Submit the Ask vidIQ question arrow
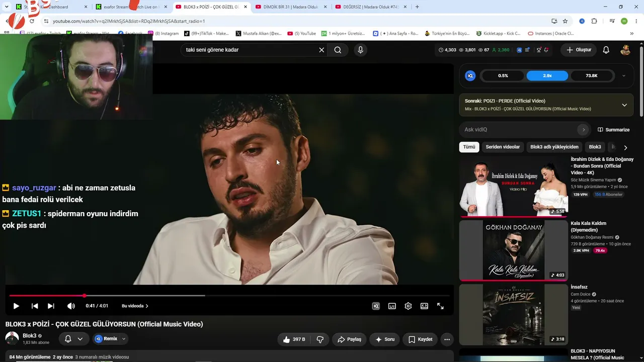 584,130
